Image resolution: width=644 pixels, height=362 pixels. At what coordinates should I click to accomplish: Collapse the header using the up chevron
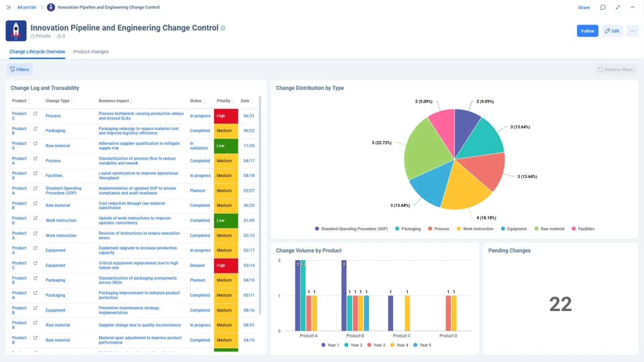coord(632,8)
